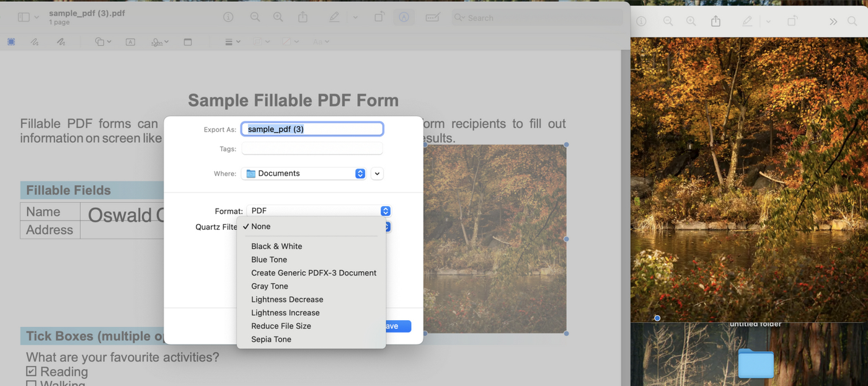Select the Rectangular Selection tool
The width and height of the screenshot is (868, 386).
pyautogui.click(x=11, y=42)
